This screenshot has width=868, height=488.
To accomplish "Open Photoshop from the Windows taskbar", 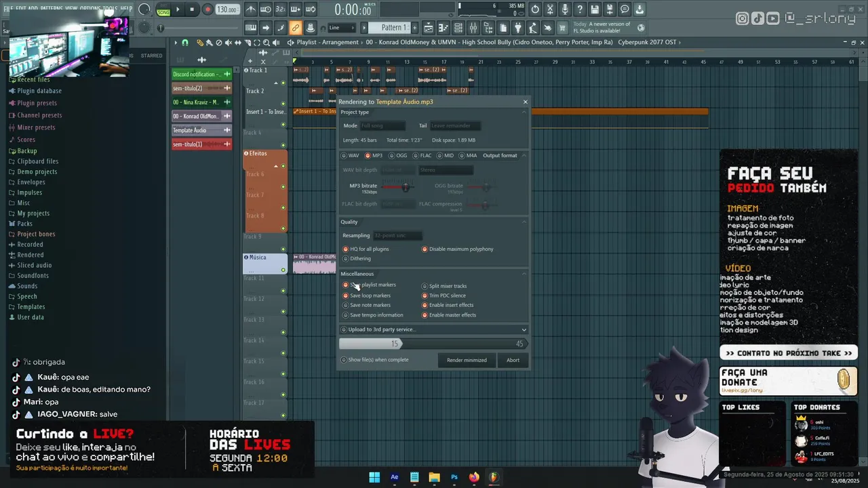I will [454, 477].
